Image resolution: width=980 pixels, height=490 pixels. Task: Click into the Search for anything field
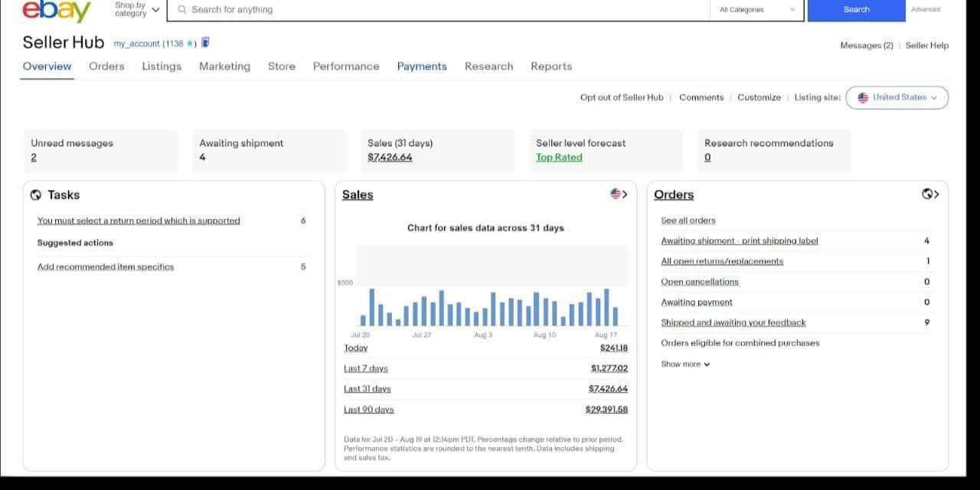(444, 10)
